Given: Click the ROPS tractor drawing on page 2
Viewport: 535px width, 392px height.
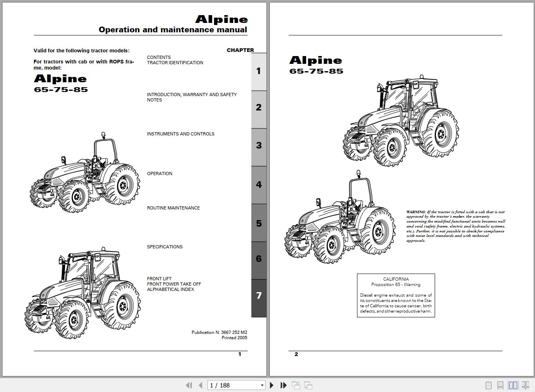Looking at the screenshot, I should click(x=340, y=217).
